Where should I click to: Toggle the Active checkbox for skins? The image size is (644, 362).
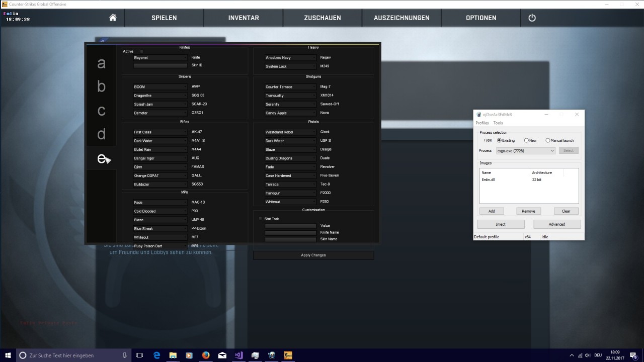141,51
